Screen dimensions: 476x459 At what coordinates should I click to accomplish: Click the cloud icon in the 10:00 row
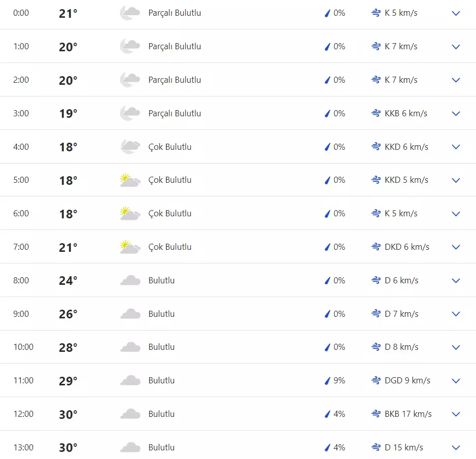click(x=130, y=347)
